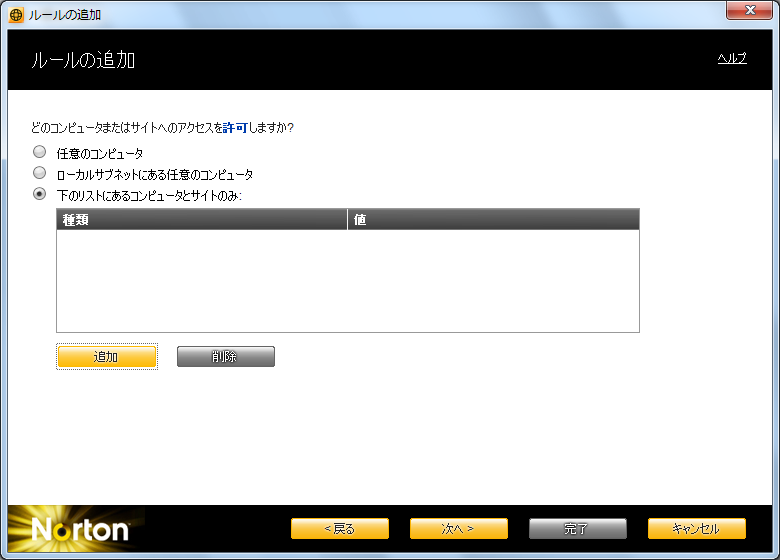The width and height of the screenshot is (780, 560).
Task: Select the 任意のコンピュータ radio button
Action: tap(40, 153)
